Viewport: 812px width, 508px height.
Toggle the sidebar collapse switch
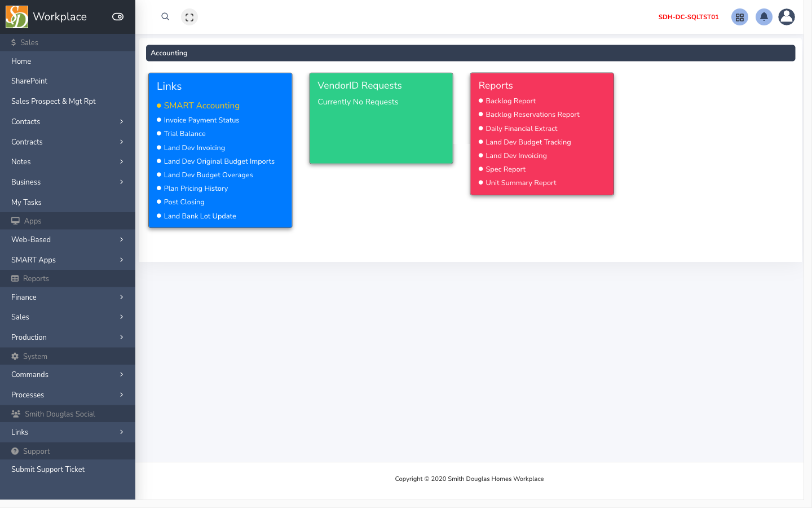click(118, 17)
